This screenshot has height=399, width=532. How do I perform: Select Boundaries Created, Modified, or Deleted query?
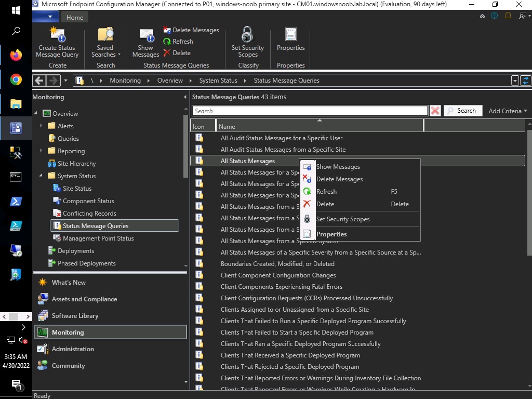(x=277, y=264)
